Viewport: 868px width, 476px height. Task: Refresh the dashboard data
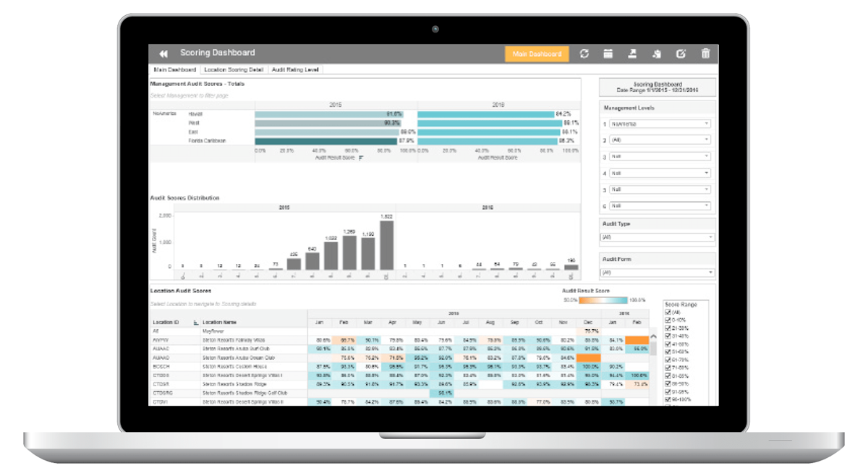click(x=584, y=54)
